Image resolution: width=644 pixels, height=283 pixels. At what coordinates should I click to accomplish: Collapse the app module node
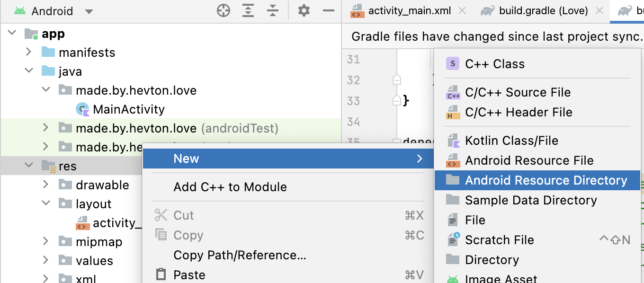[12, 34]
